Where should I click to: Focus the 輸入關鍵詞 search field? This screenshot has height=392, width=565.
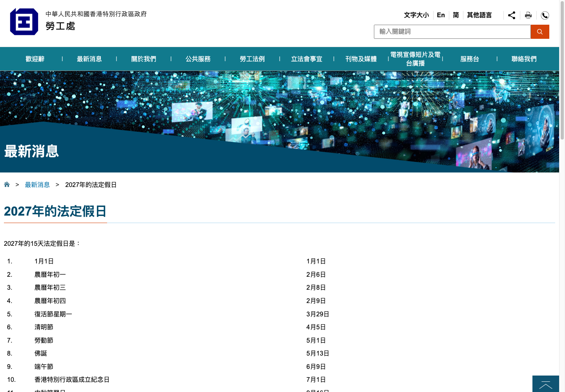coord(452,32)
